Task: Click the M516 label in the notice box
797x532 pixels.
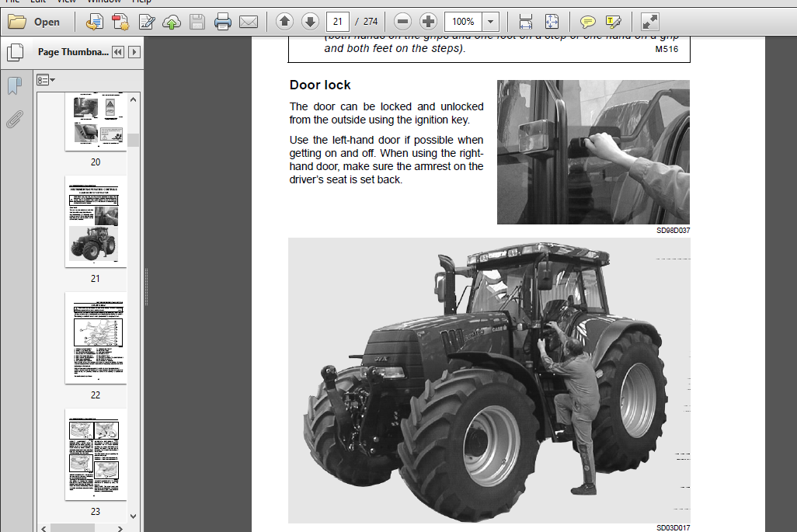Action: point(666,49)
